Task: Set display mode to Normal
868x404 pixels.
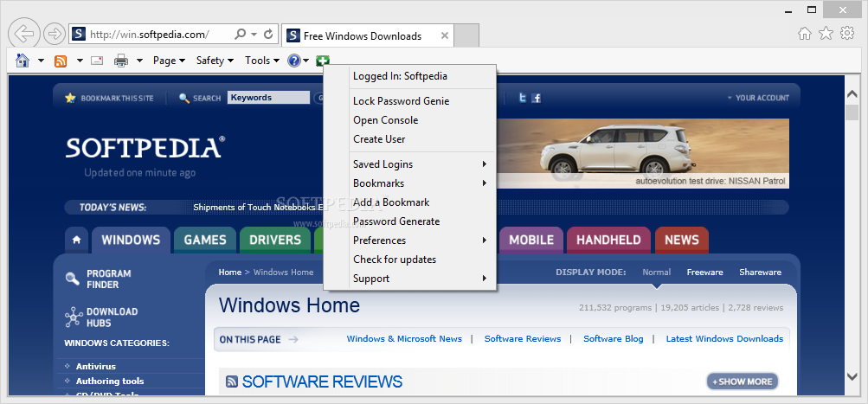Action: point(657,273)
